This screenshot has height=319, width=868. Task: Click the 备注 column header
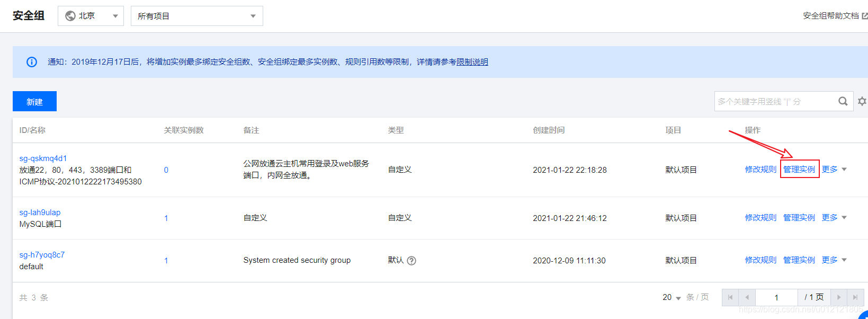251,130
